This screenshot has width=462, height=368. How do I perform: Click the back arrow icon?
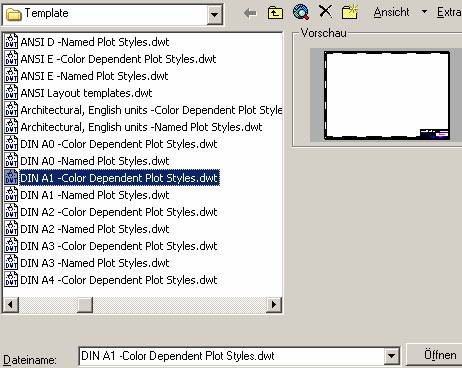[250, 13]
